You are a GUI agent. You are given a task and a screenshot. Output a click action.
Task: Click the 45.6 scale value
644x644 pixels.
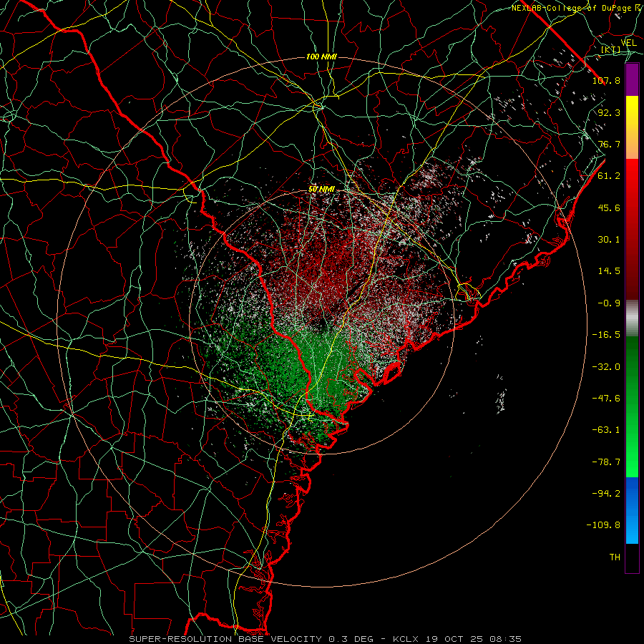coord(609,208)
